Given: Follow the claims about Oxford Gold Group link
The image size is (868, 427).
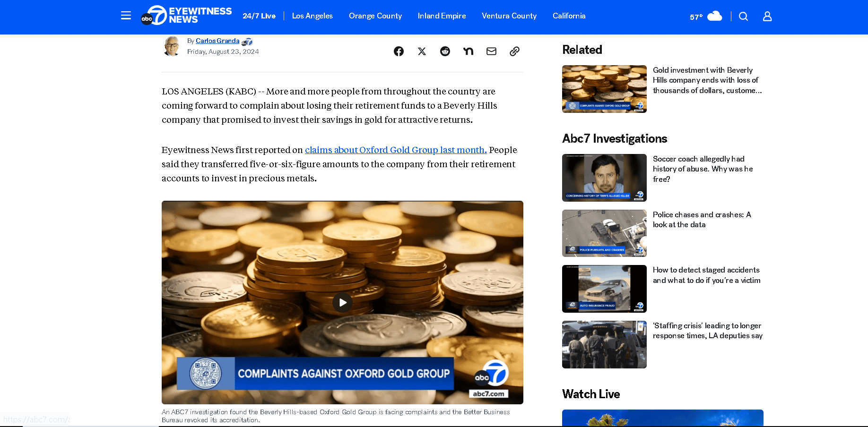Looking at the screenshot, I should (x=396, y=150).
